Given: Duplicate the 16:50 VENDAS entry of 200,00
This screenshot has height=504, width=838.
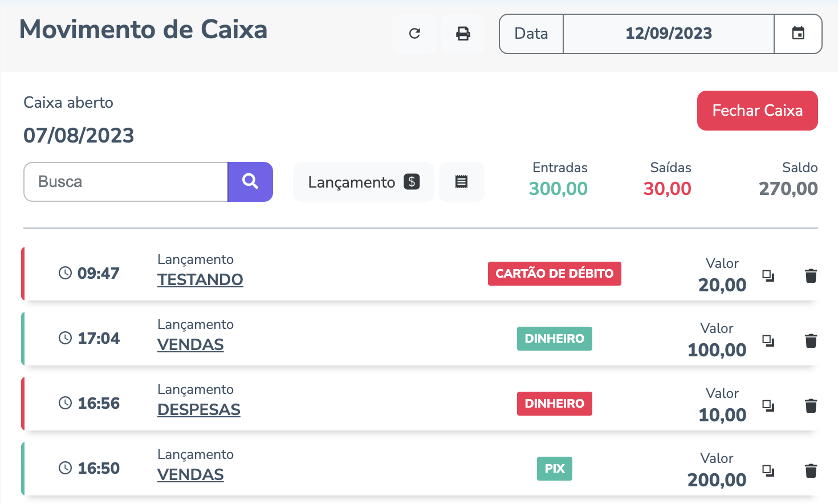Looking at the screenshot, I should point(768,471).
